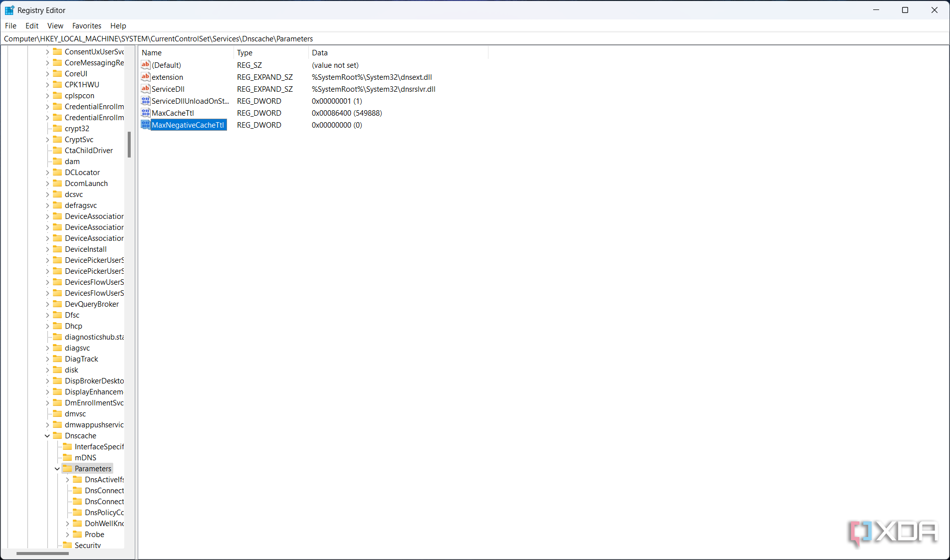This screenshot has width=950, height=560.
Task: Select the dcsvc key
Action: coord(74,194)
